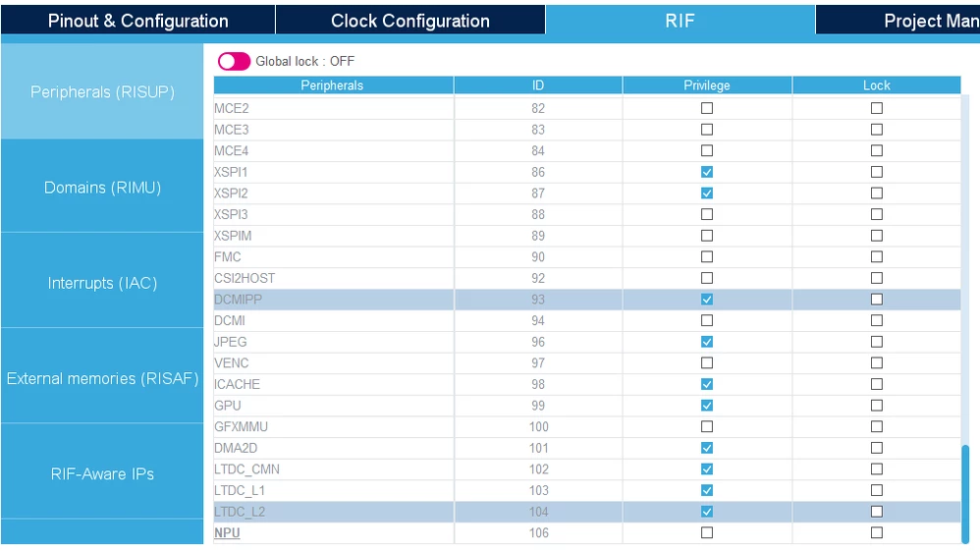Screen dimensions: 980x552
Task: Click the Lock column header
Action: pyautogui.click(x=876, y=85)
